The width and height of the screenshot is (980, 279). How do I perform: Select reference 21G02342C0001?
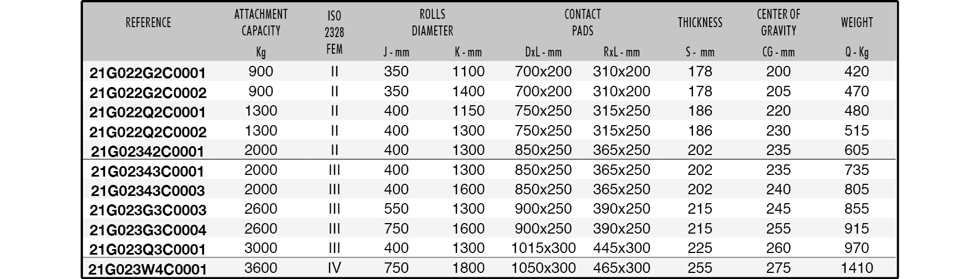148,152
